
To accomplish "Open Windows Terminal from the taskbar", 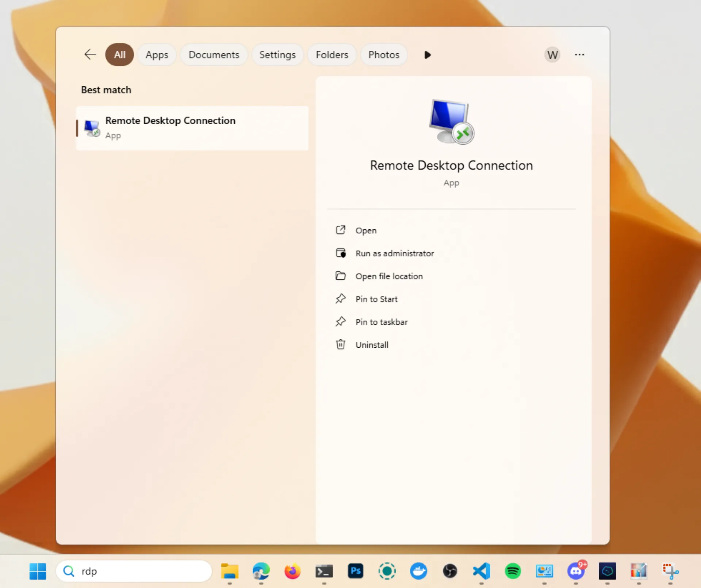I will (x=324, y=571).
